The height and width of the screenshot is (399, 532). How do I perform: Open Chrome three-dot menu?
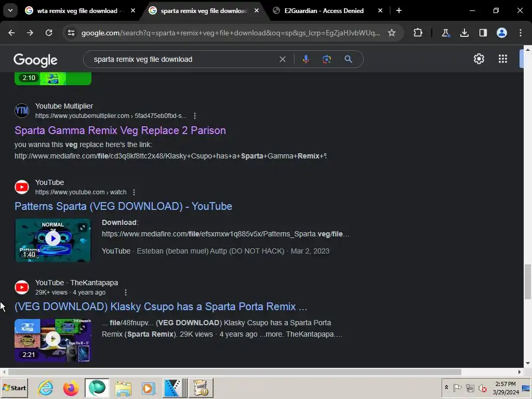pyautogui.click(x=521, y=33)
